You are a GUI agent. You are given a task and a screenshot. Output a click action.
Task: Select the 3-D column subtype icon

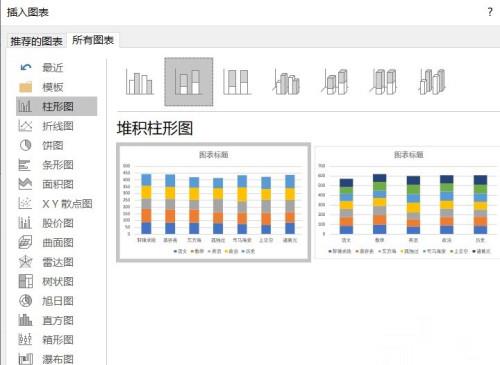click(x=432, y=82)
